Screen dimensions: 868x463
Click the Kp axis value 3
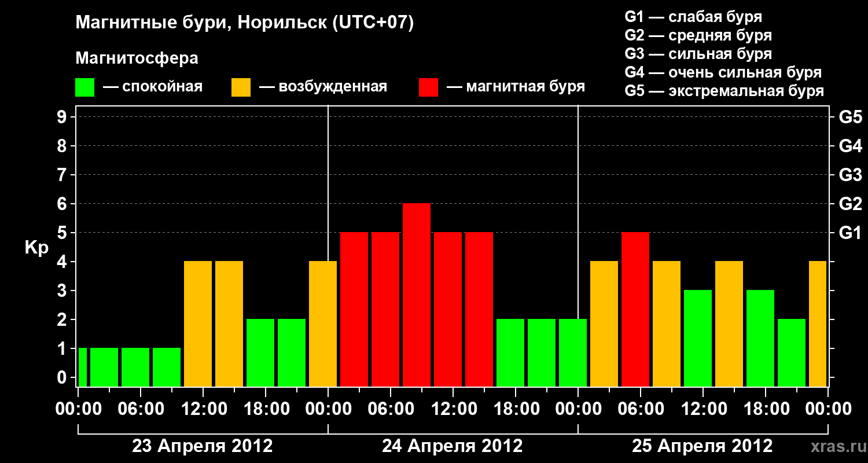click(63, 291)
